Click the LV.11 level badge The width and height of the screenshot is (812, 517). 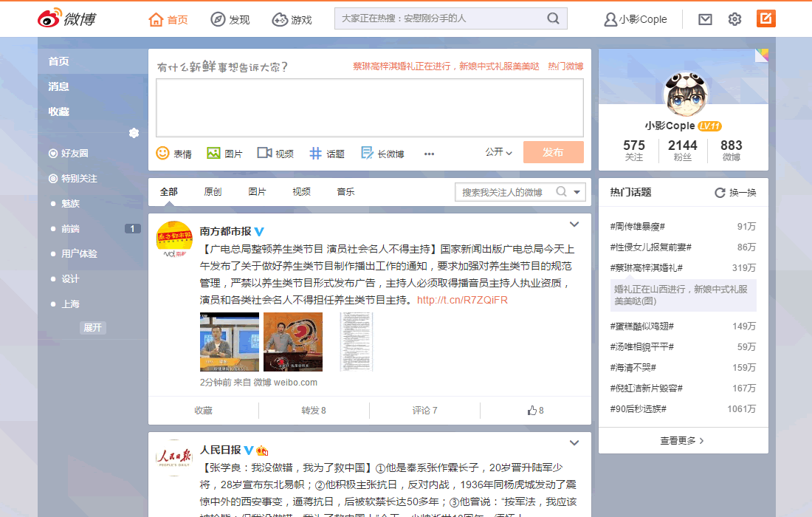(709, 126)
